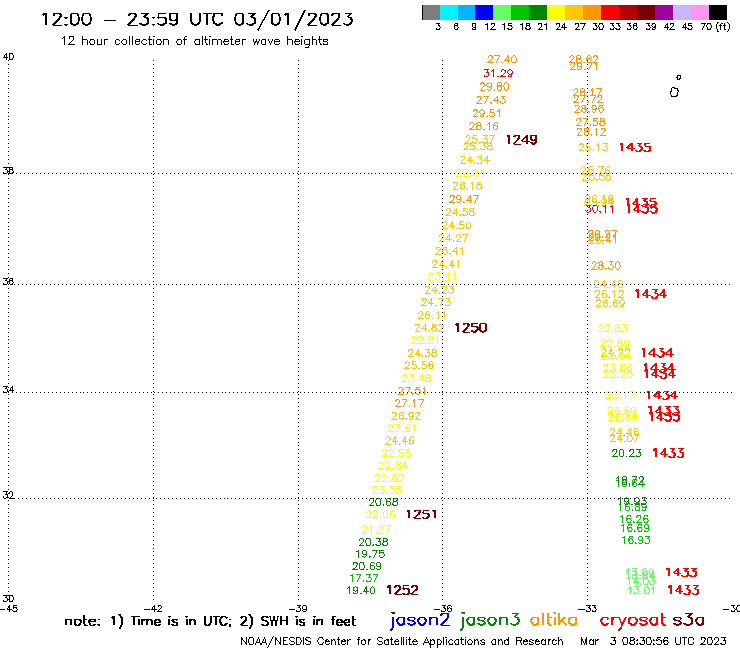Click the 29.47 wave height value
This screenshot has width=740, height=650.
click(464, 199)
